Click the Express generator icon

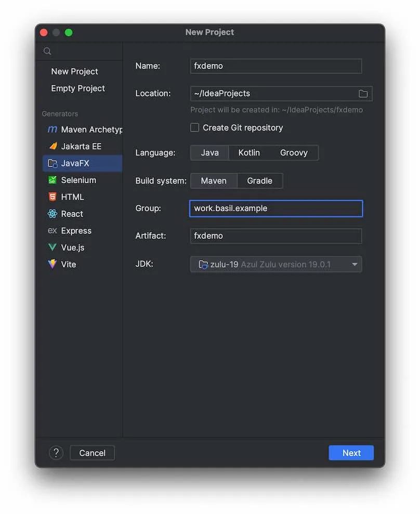coord(52,230)
